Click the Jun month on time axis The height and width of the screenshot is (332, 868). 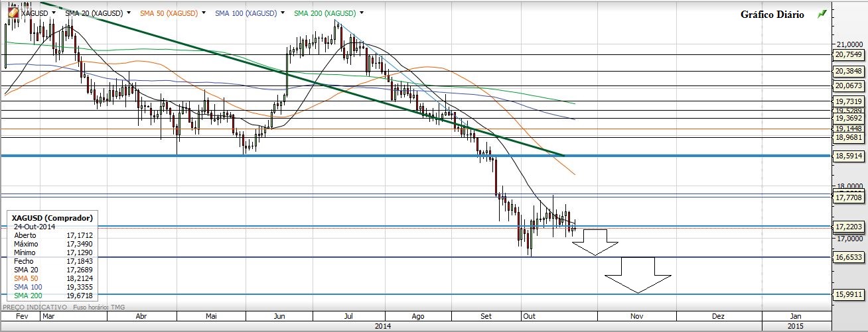click(x=279, y=317)
